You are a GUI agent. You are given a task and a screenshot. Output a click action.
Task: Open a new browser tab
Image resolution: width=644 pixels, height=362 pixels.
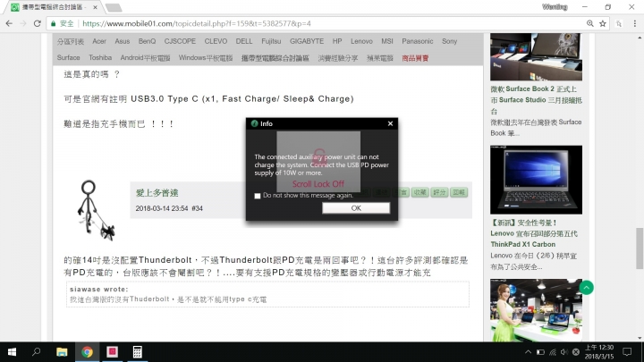pos(114,7)
